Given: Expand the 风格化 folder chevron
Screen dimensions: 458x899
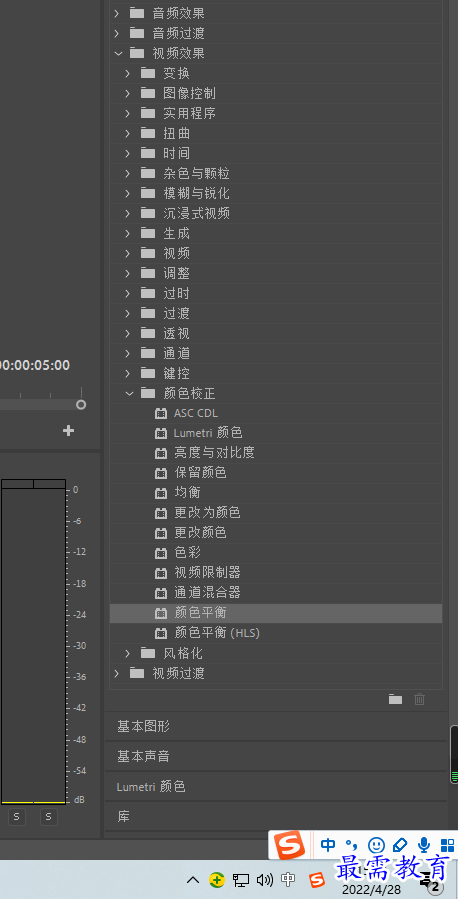Looking at the screenshot, I should click(x=128, y=653).
